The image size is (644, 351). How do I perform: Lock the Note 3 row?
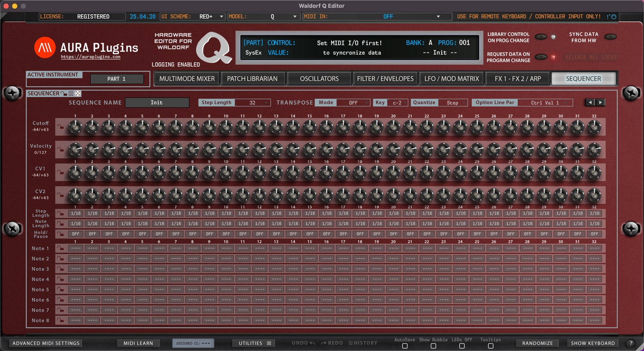pos(61,269)
